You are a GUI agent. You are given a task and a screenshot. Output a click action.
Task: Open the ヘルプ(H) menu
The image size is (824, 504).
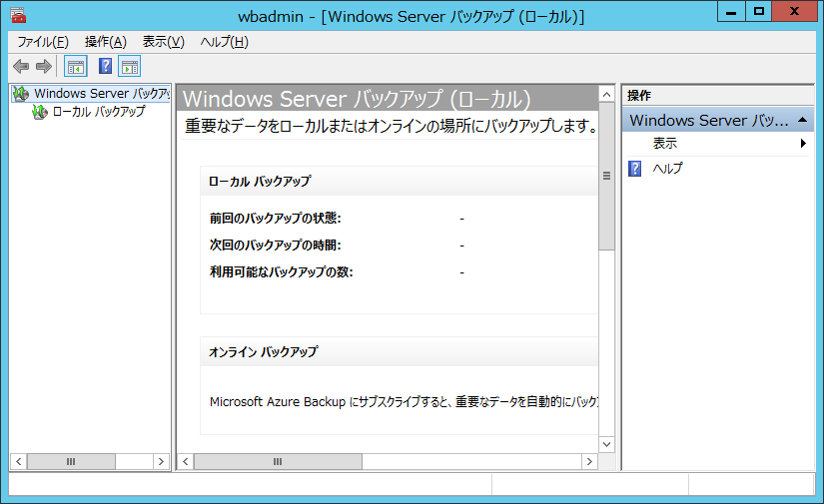pyautogui.click(x=225, y=42)
